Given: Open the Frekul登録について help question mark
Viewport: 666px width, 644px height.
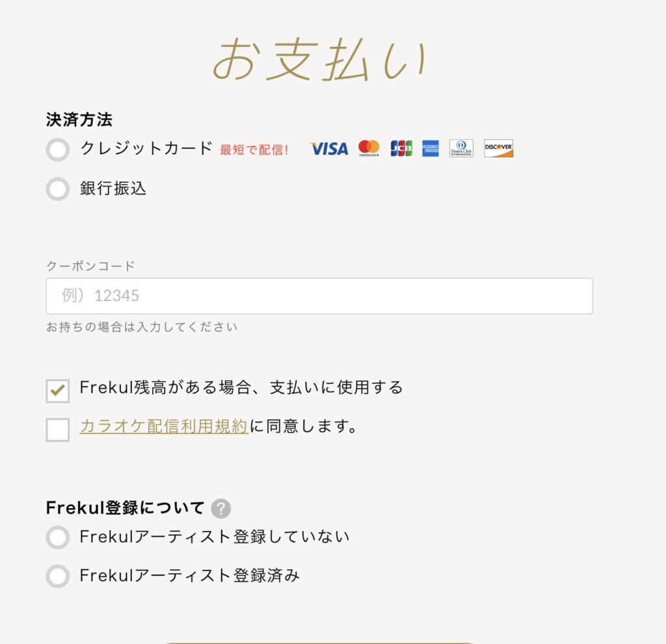Looking at the screenshot, I should (x=221, y=509).
